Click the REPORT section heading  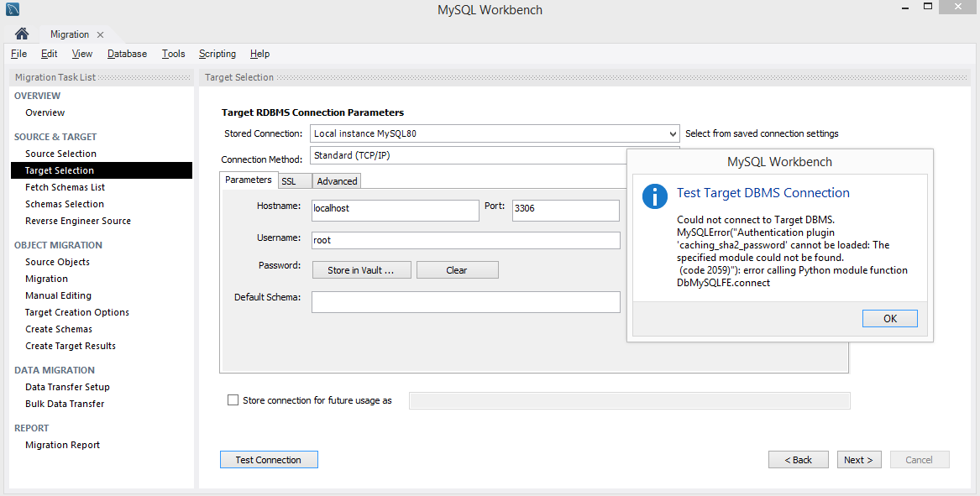[31, 429]
